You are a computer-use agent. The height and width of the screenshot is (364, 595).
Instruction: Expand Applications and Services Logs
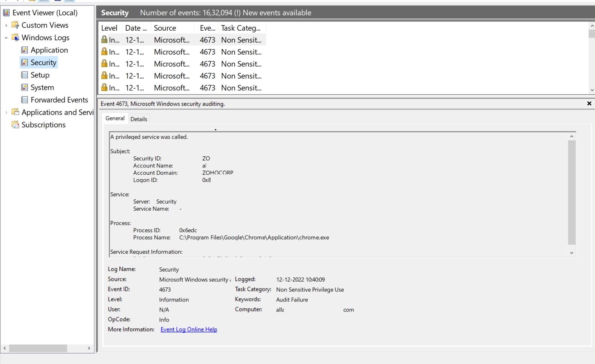point(6,112)
